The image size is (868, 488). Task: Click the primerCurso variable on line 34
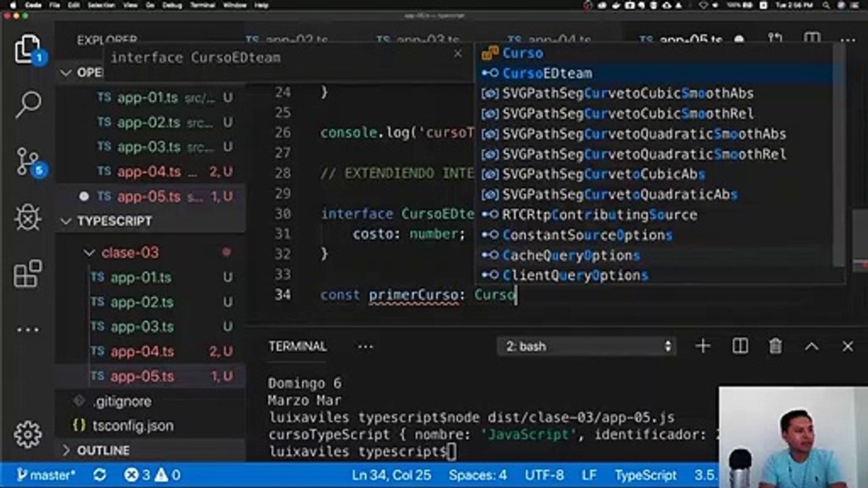tap(413, 295)
